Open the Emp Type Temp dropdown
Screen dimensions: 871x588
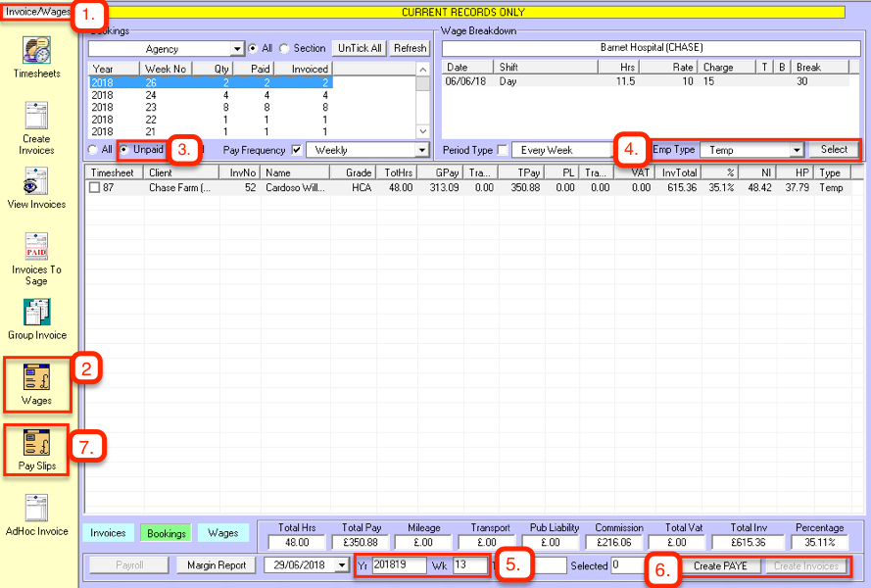click(796, 150)
